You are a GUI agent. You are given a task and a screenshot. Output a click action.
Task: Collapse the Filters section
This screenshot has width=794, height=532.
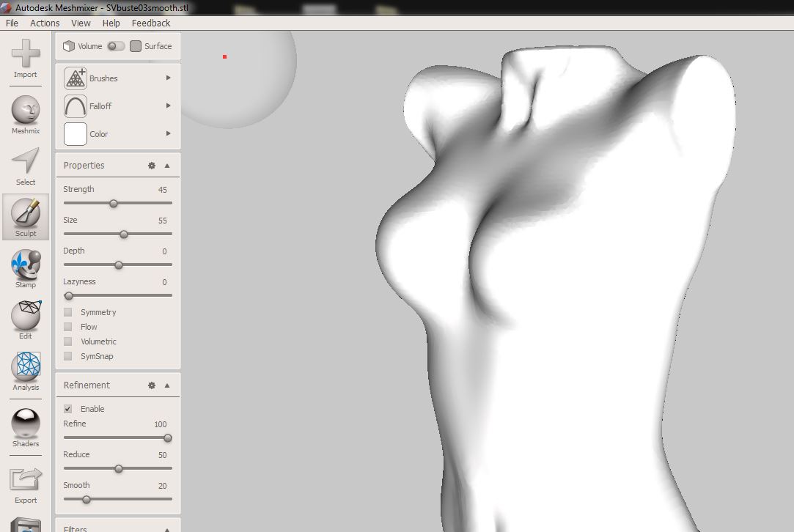pos(167,529)
